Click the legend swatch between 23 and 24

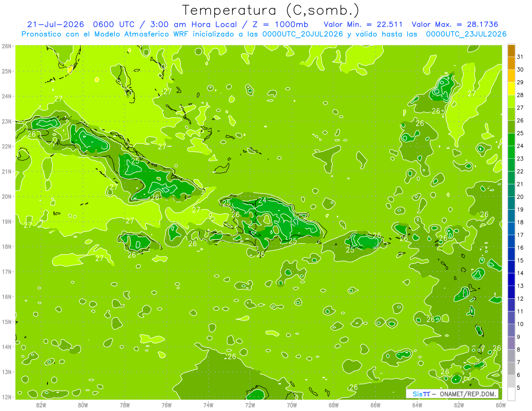click(x=511, y=152)
